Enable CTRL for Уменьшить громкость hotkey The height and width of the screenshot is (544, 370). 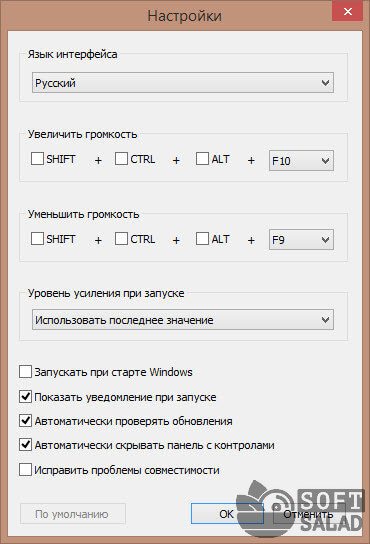pos(121,239)
